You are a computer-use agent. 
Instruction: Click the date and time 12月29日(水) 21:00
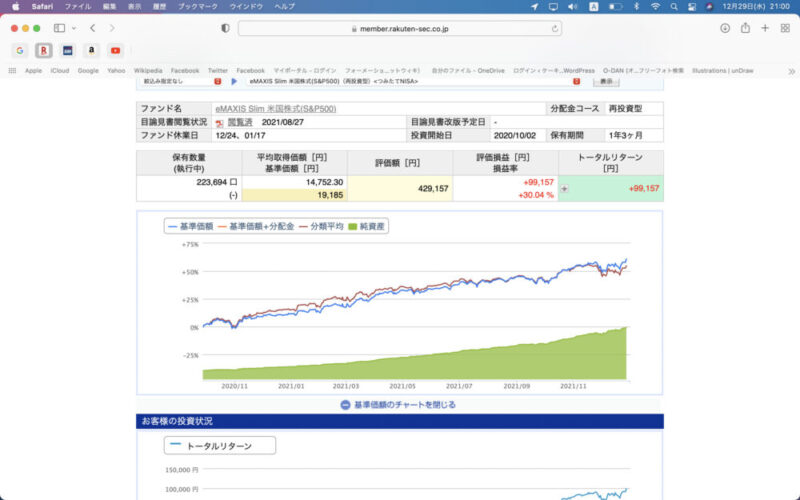[x=756, y=7]
